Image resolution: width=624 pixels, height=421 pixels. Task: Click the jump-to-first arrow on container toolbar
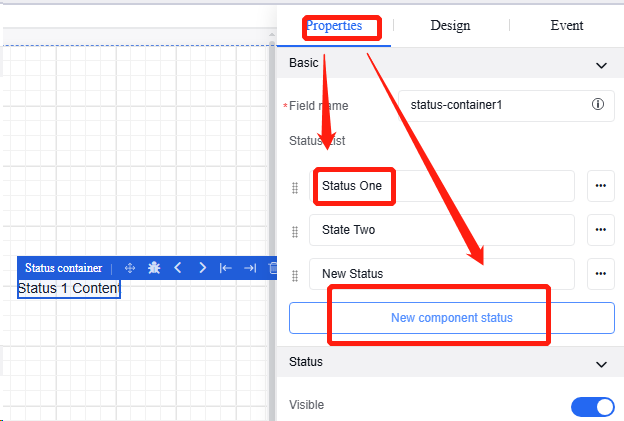click(x=226, y=268)
